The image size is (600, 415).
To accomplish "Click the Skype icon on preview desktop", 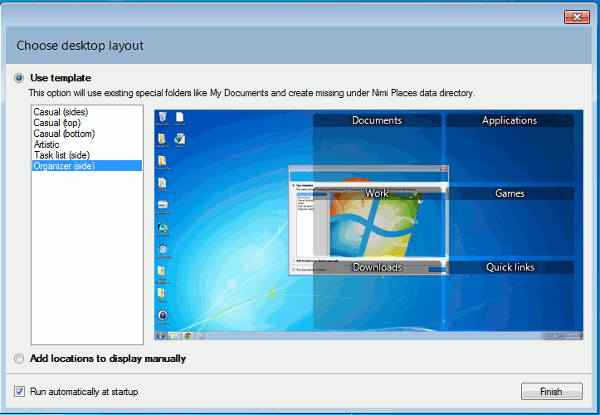I will pos(162,249).
